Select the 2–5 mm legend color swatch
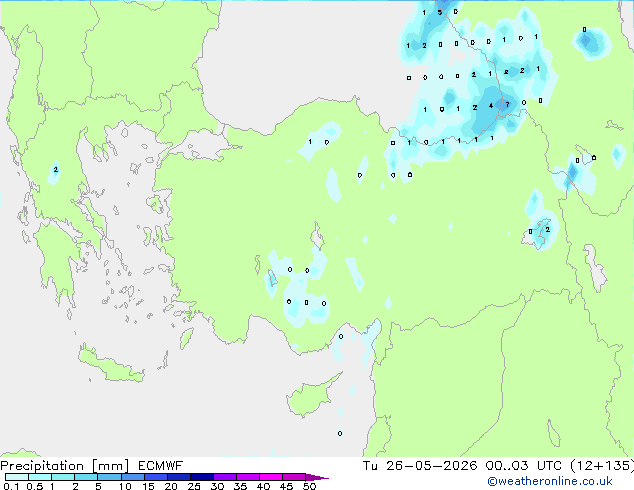Screen dimensions: 634x490 coord(86,477)
